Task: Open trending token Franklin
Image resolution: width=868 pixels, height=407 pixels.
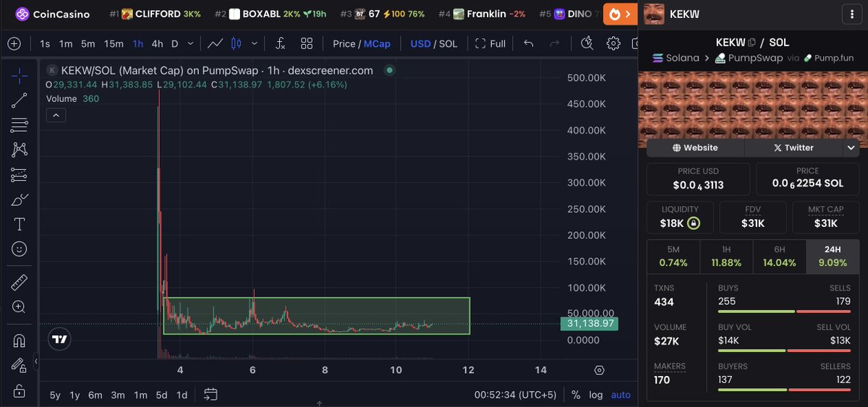Action: point(482,14)
